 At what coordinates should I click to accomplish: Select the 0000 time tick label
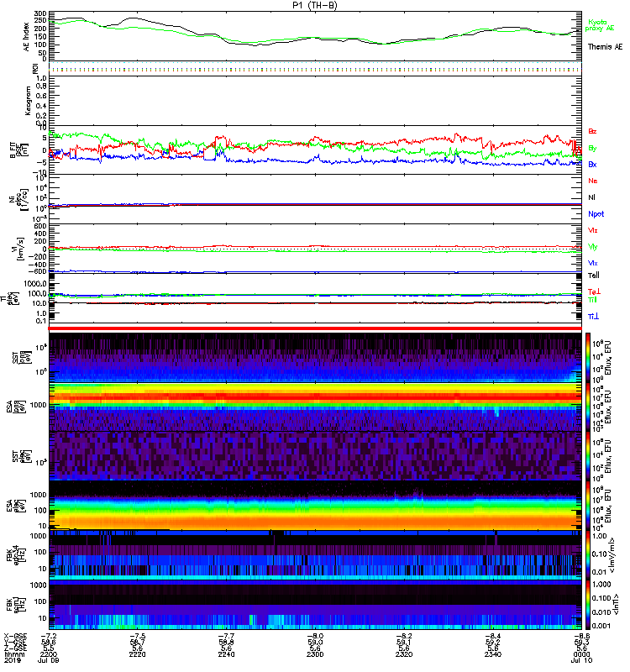tap(581, 654)
